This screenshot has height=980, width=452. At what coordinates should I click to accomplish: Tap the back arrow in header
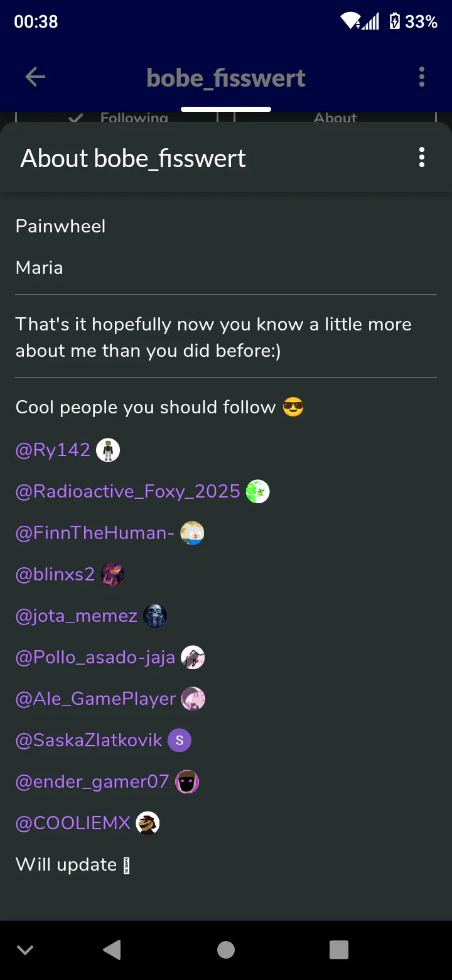click(35, 77)
